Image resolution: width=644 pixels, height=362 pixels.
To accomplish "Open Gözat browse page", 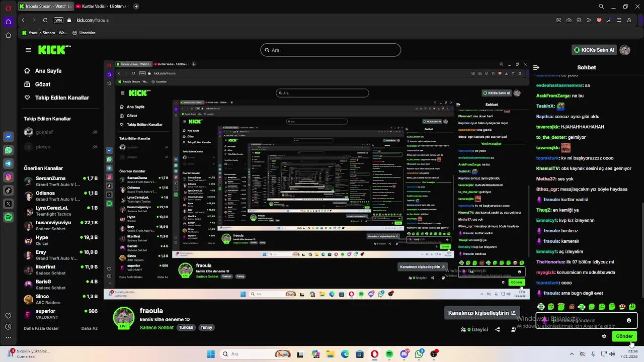I will tap(37, 84).
